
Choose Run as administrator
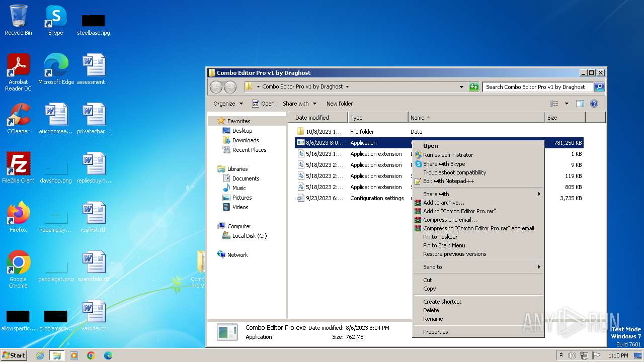(x=478, y=155)
